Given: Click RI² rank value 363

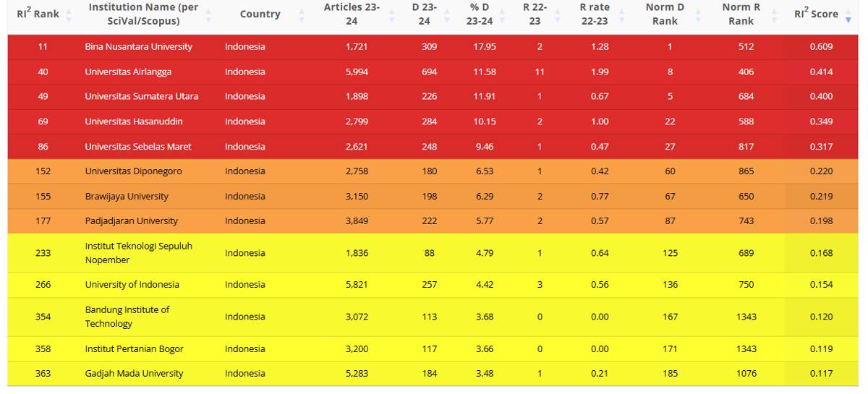Looking at the screenshot, I should pos(43,373).
